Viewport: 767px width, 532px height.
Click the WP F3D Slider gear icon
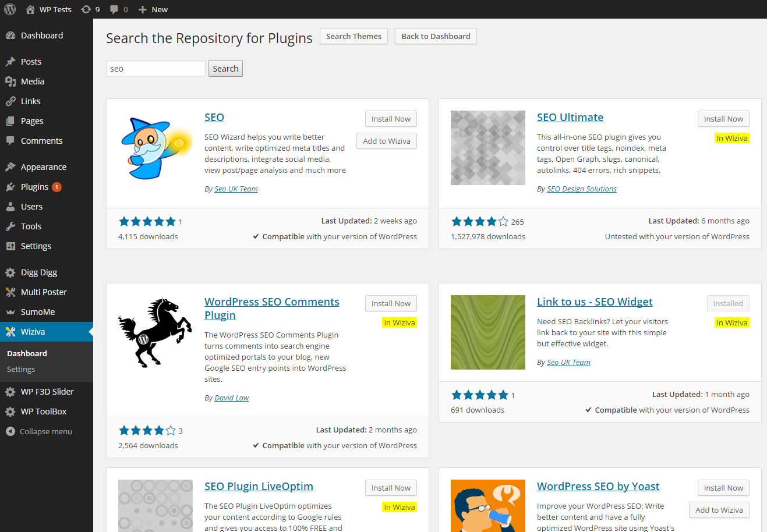10,392
